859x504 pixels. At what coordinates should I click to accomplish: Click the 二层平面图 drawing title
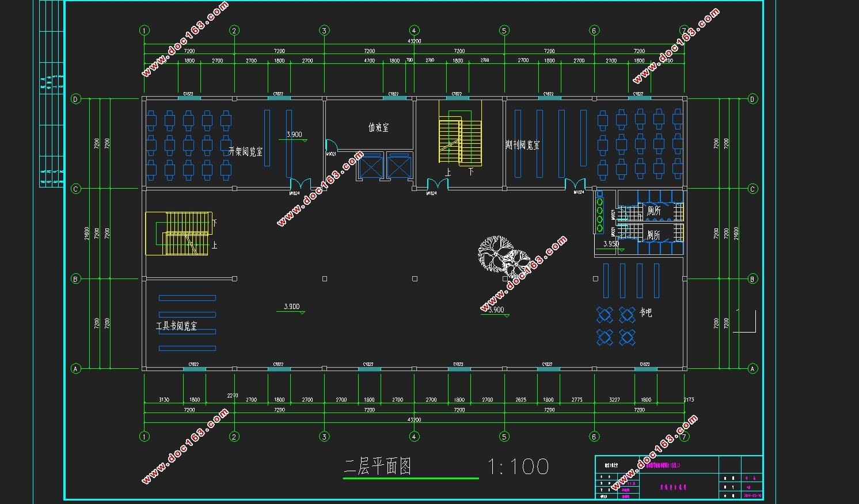point(378,467)
